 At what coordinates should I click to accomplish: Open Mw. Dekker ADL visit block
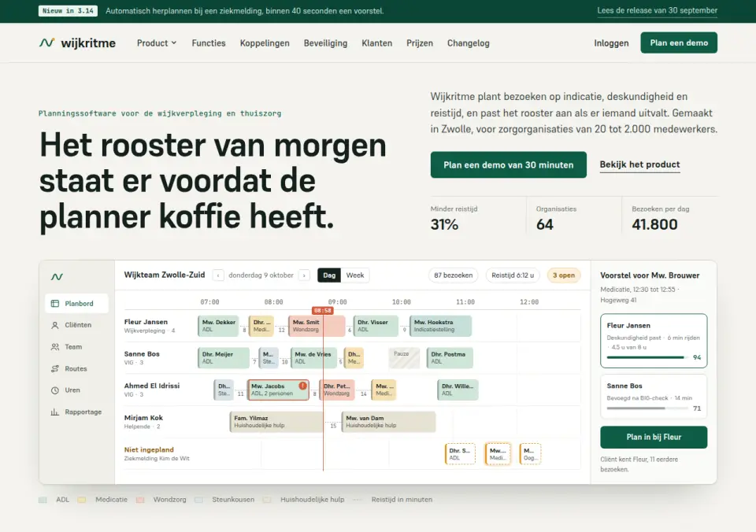tap(218, 326)
